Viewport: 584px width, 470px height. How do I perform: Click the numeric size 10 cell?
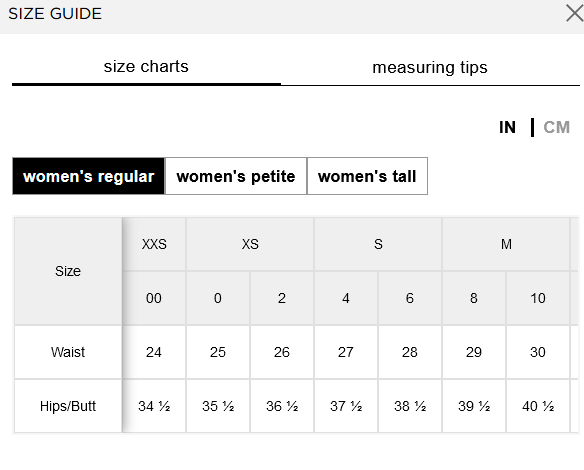click(x=538, y=298)
